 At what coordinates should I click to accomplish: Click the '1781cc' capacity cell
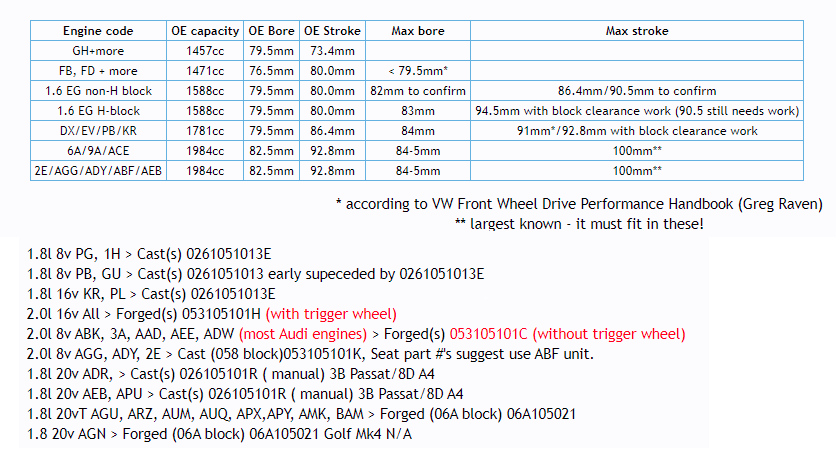click(205, 131)
